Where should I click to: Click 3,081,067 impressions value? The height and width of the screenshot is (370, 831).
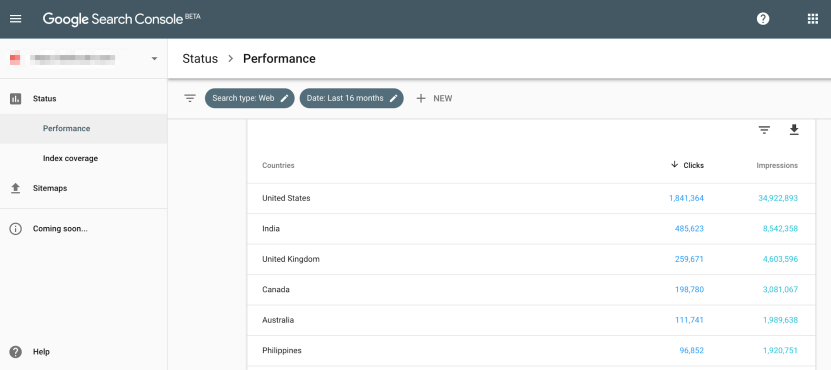coord(781,290)
